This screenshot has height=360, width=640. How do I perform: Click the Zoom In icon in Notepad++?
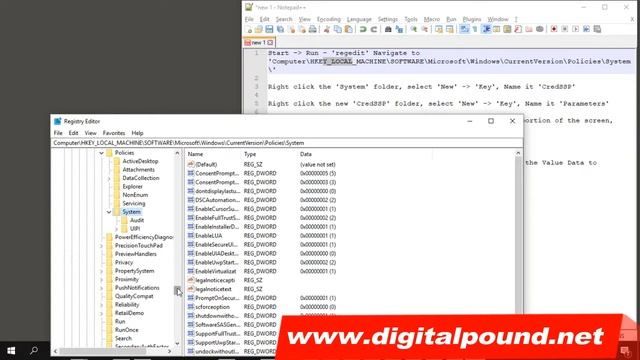(413, 29)
